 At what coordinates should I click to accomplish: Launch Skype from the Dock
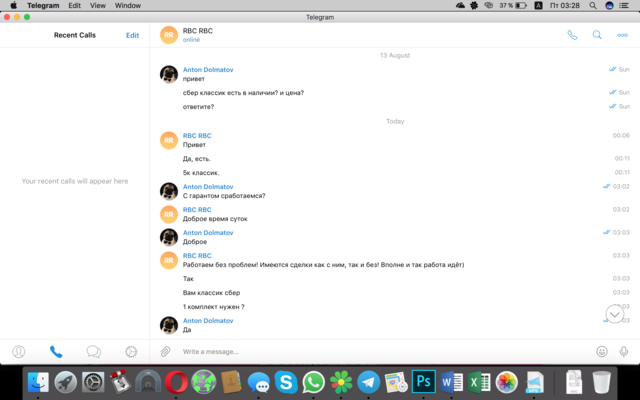click(x=286, y=382)
